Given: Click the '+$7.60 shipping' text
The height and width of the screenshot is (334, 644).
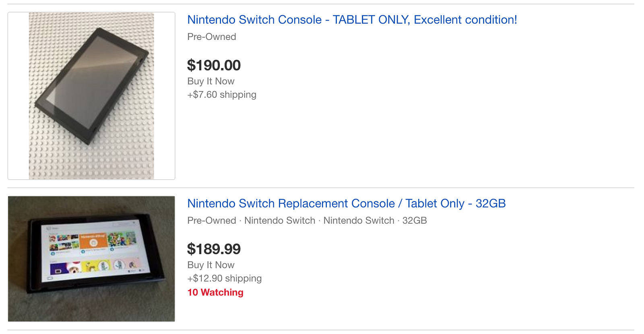Looking at the screenshot, I should click(221, 95).
